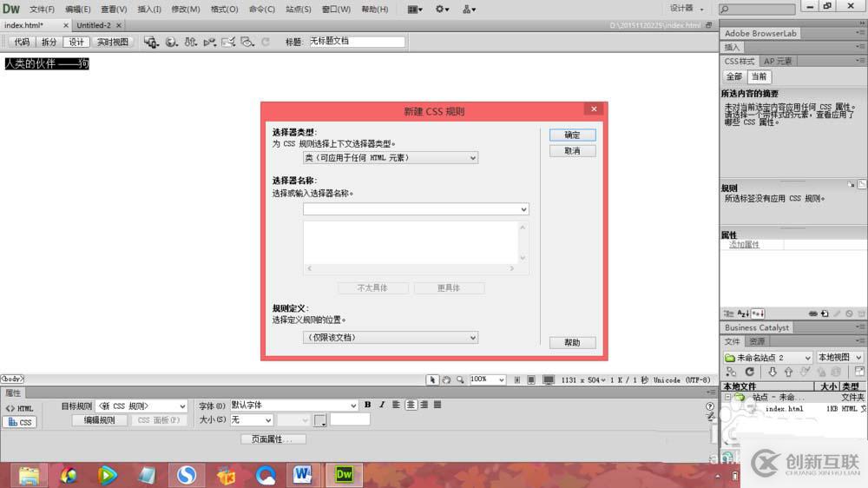Click New CSS Rule icon in CSS panel
Viewport: 868px width, 488px height.
(x=825, y=313)
